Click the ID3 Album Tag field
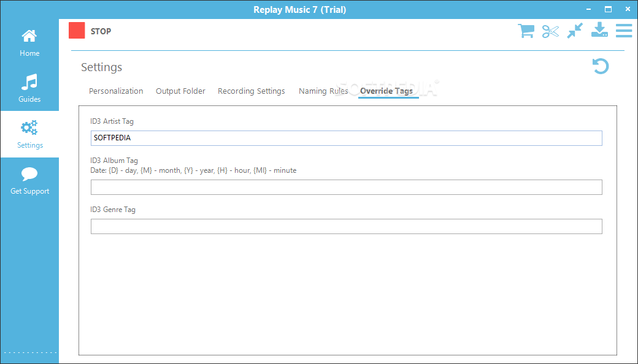This screenshot has width=638, height=364. pyautogui.click(x=346, y=188)
